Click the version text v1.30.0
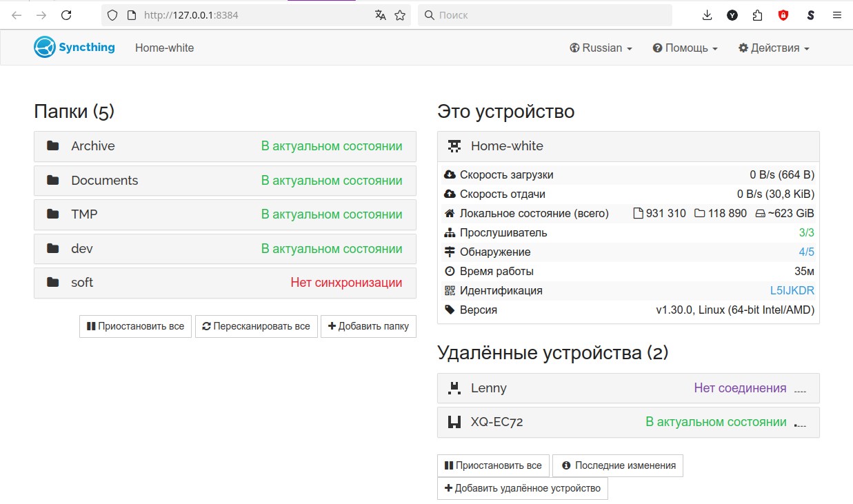Screen dimensions: 853x504 click(735, 310)
